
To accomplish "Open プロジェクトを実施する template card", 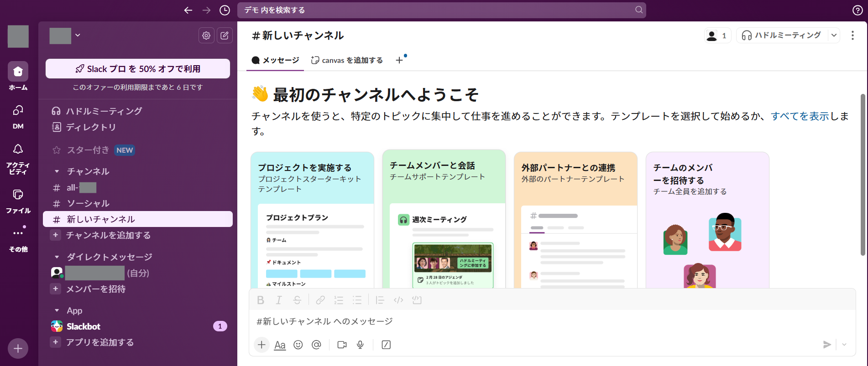I will [x=312, y=220].
